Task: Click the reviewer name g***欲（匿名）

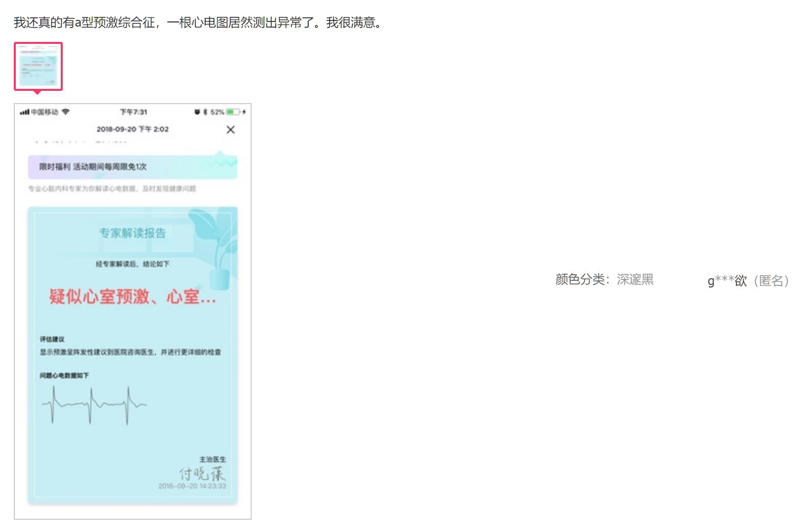Action: [749, 280]
